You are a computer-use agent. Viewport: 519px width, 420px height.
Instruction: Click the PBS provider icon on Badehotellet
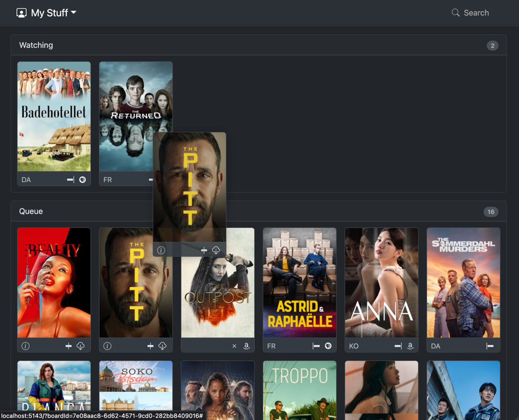82,180
